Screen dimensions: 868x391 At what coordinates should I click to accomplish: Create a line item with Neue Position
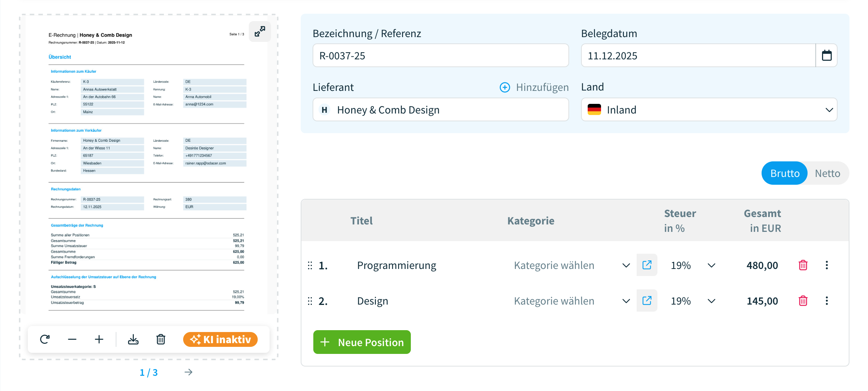click(362, 342)
